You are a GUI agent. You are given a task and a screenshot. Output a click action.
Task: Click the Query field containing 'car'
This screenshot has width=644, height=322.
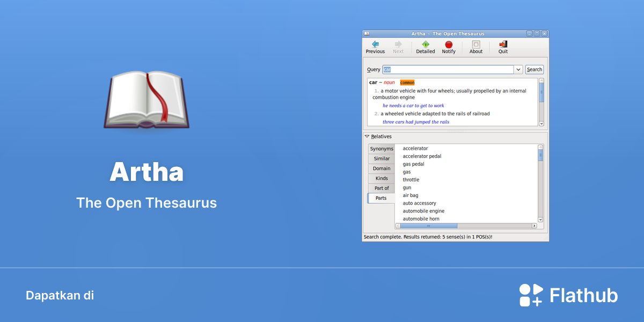pyautogui.click(x=449, y=70)
